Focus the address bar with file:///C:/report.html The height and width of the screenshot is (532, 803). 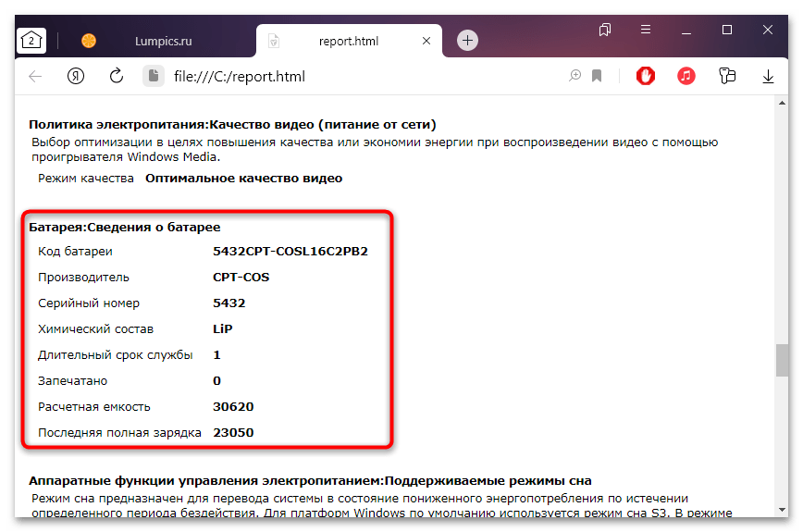[240, 76]
